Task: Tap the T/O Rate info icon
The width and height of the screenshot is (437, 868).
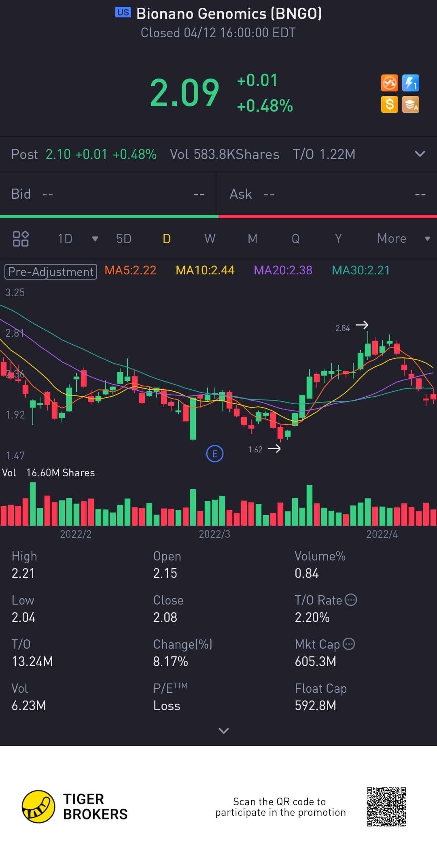Action: [x=351, y=600]
